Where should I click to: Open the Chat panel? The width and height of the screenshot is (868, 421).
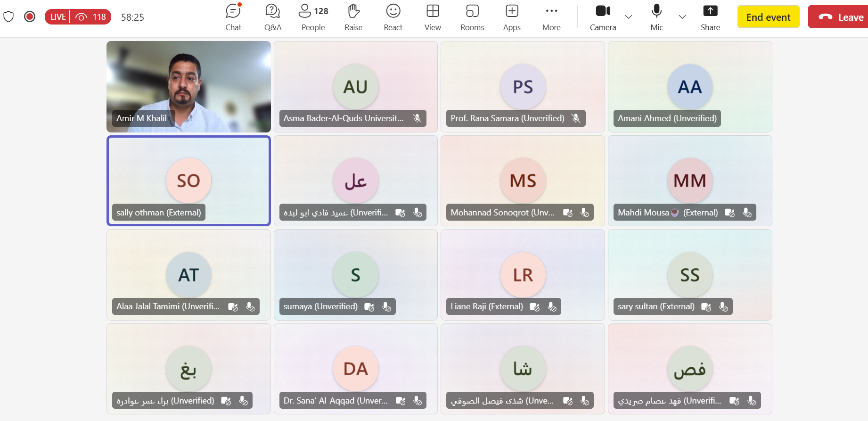233,17
